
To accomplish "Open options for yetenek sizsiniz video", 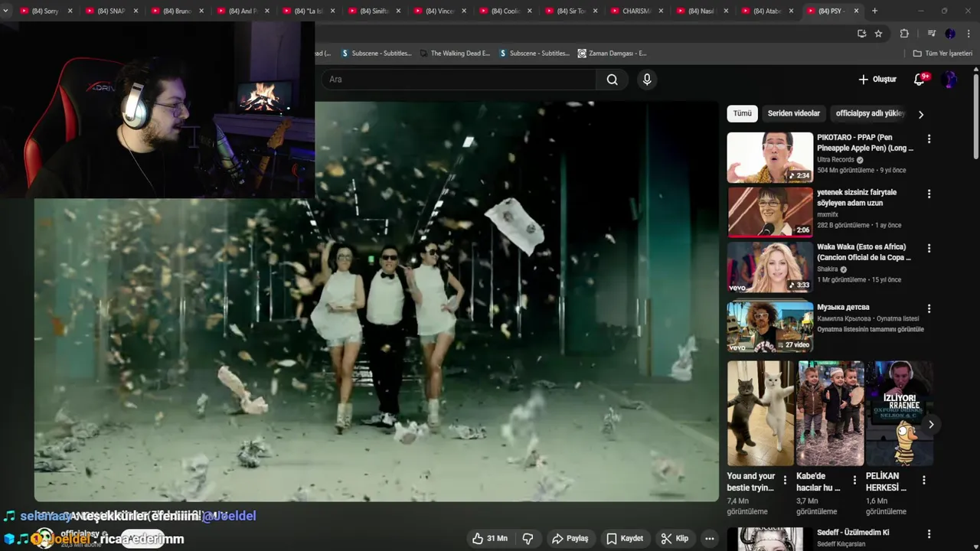I will point(929,194).
